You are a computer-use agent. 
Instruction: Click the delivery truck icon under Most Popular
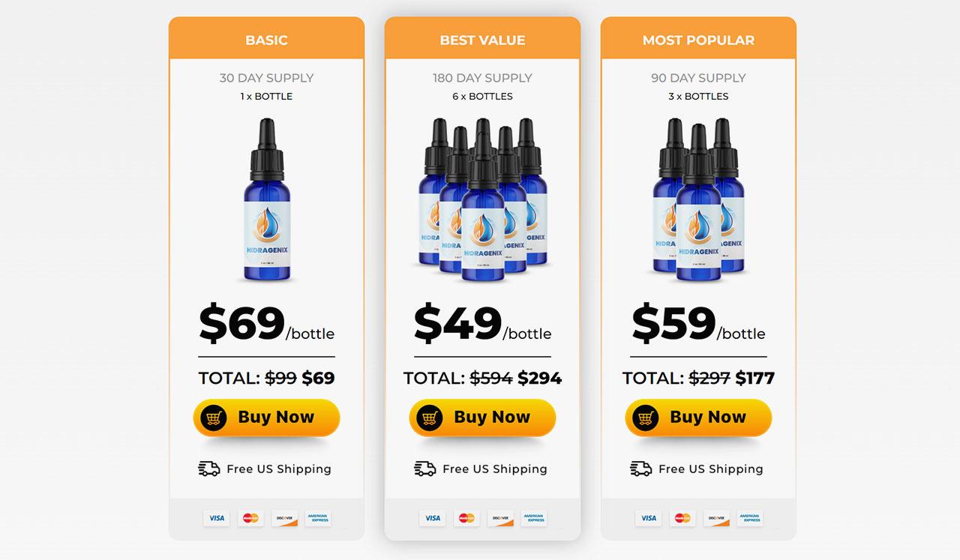coord(640,469)
